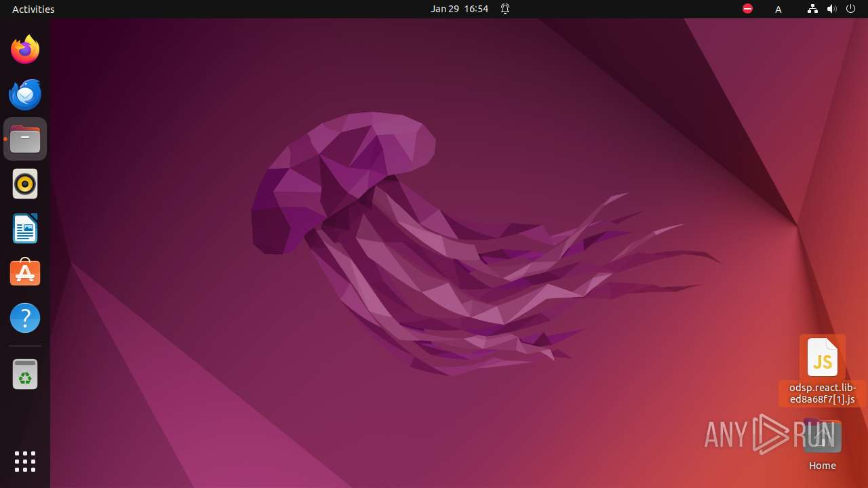This screenshot has height=488, width=868.
Task: Launch Rhythmbox music player
Action: pos(25,184)
